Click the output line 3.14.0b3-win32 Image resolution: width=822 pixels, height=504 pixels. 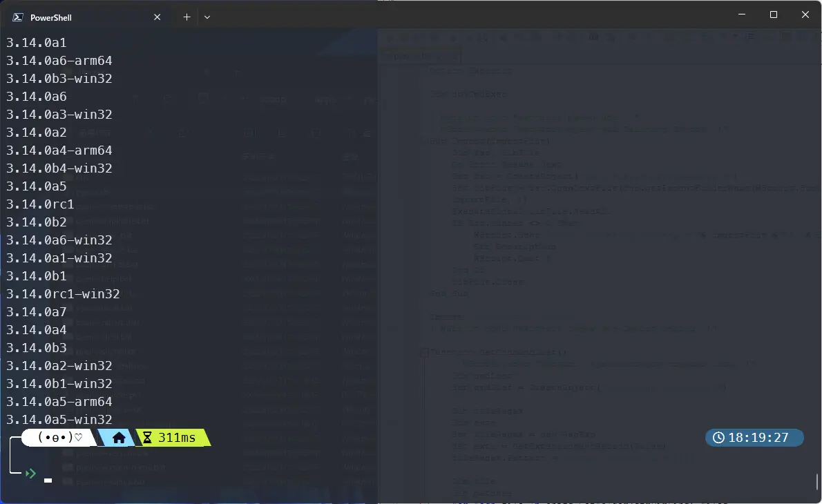click(x=59, y=79)
